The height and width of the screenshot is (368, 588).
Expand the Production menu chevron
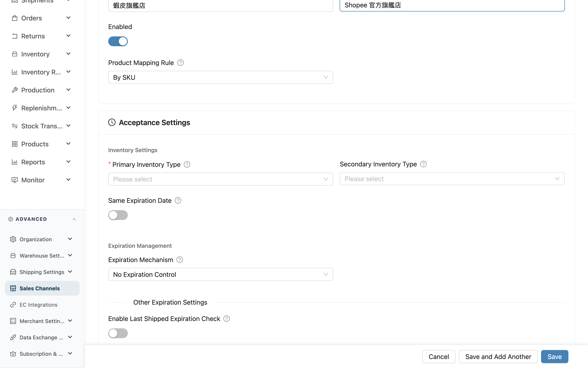coord(69,90)
